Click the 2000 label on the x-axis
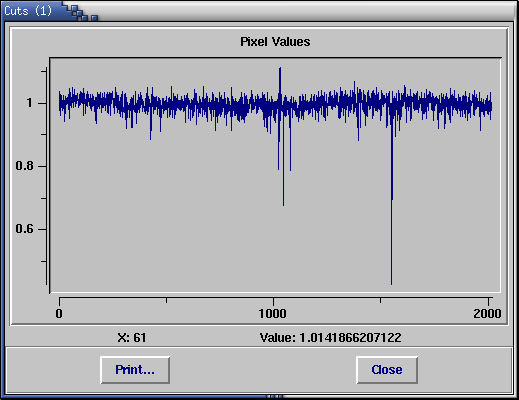519x400 pixels. click(487, 314)
